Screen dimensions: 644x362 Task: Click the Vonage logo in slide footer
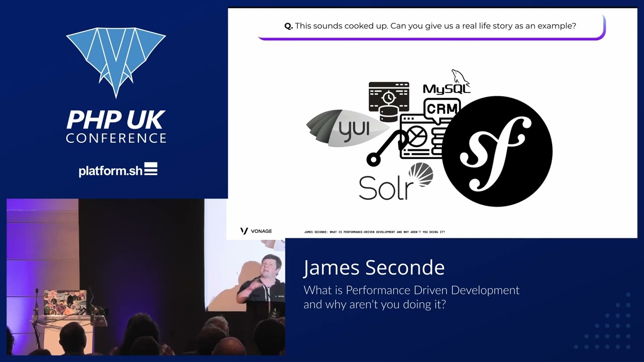coord(256,231)
